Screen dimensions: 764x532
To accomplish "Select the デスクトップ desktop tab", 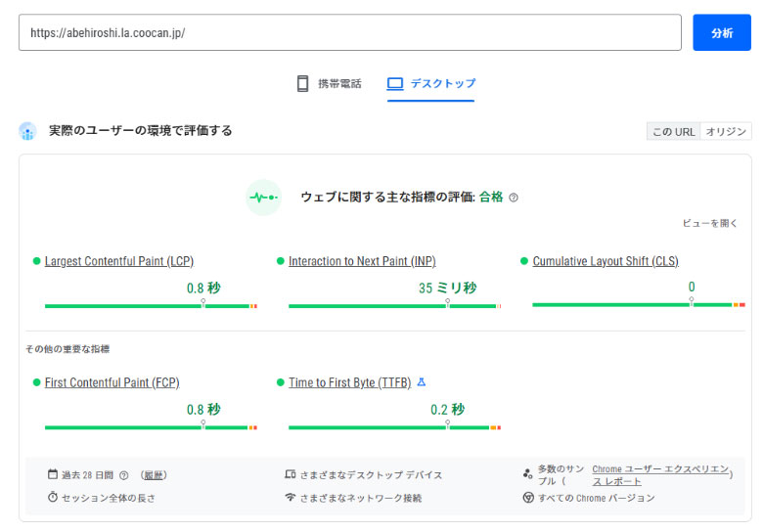I will 431,84.
